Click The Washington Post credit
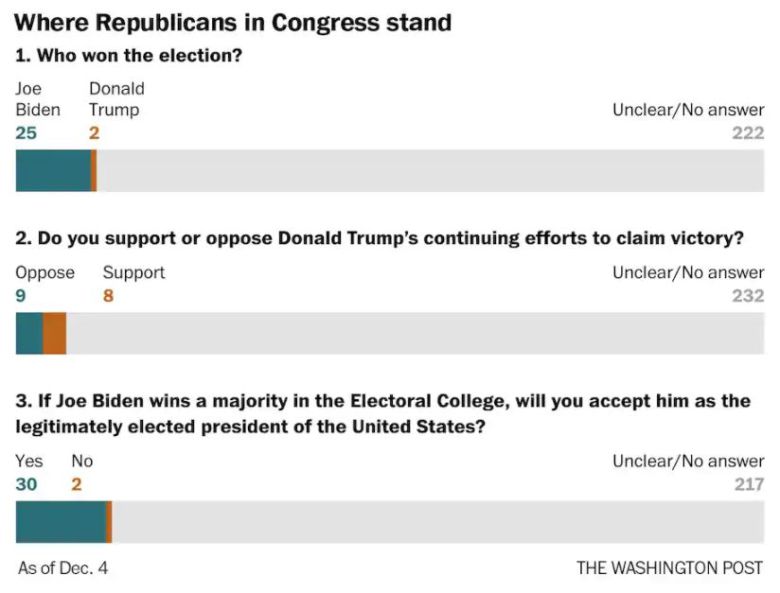Viewport: 780px width, 593px height. coord(669,568)
